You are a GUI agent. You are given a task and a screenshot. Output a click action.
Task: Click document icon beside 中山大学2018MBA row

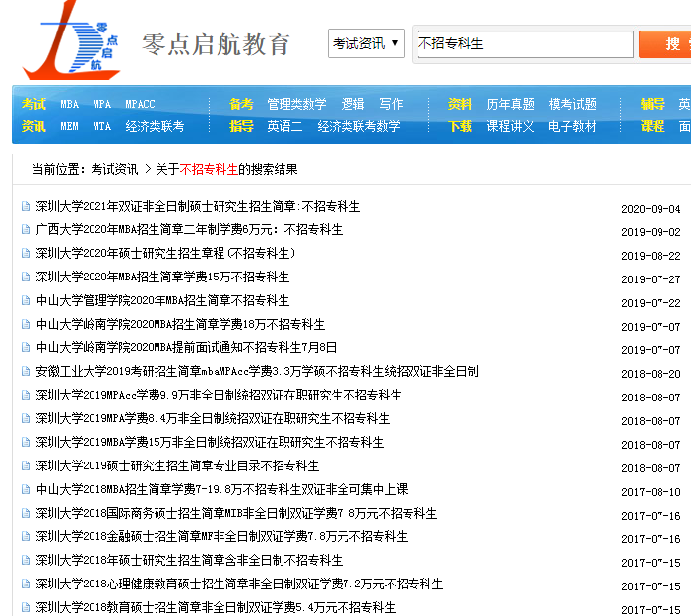click(x=26, y=489)
